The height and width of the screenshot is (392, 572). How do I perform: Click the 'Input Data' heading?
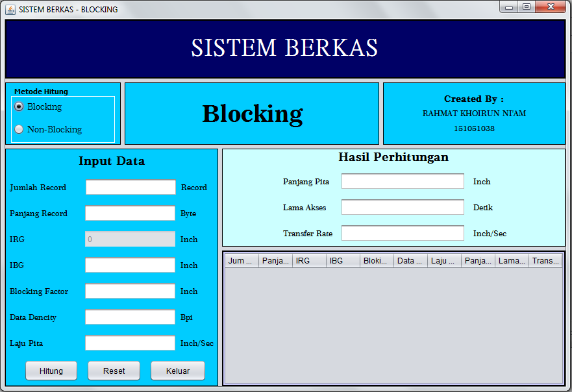[112, 161]
